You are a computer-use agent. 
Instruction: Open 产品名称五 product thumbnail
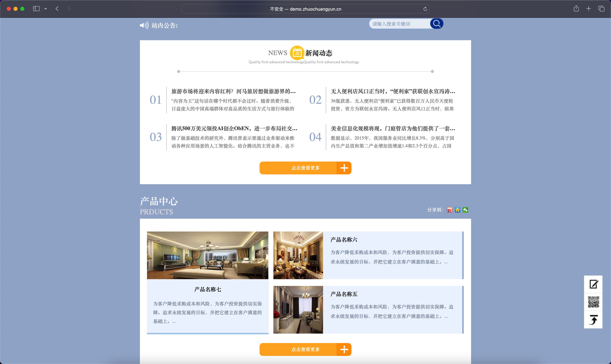(x=298, y=310)
